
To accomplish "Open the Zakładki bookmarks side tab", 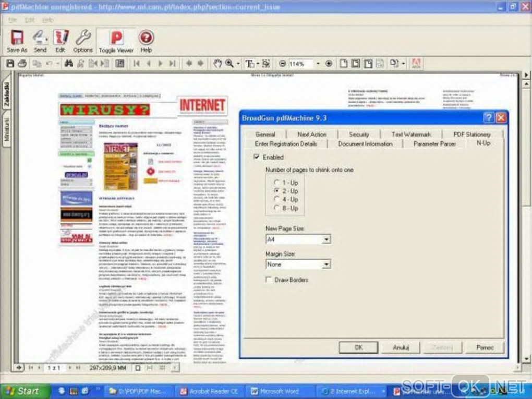I will click(x=6, y=94).
